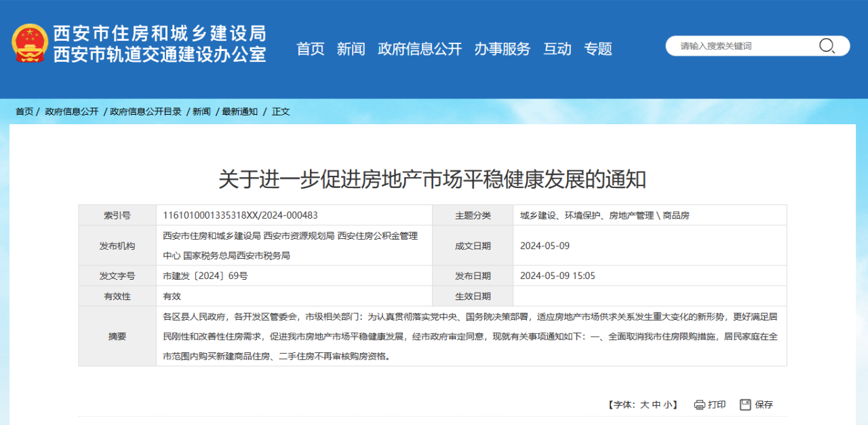
Task: Click the national emblem logo icon
Action: [x=30, y=43]
